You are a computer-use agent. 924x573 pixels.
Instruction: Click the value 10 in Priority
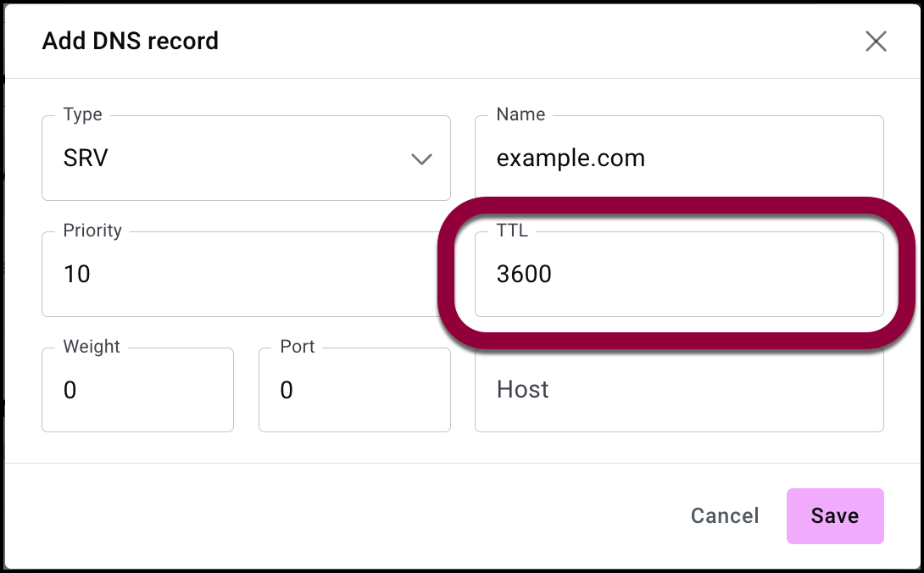[x=77, y=274]
